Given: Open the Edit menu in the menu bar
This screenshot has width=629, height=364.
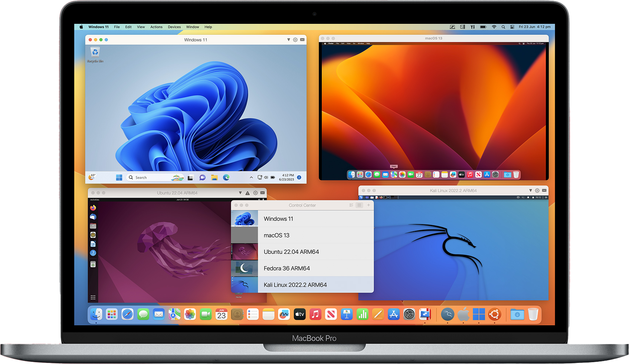Looking at the screenshot, I should click(x=128, y=27).
